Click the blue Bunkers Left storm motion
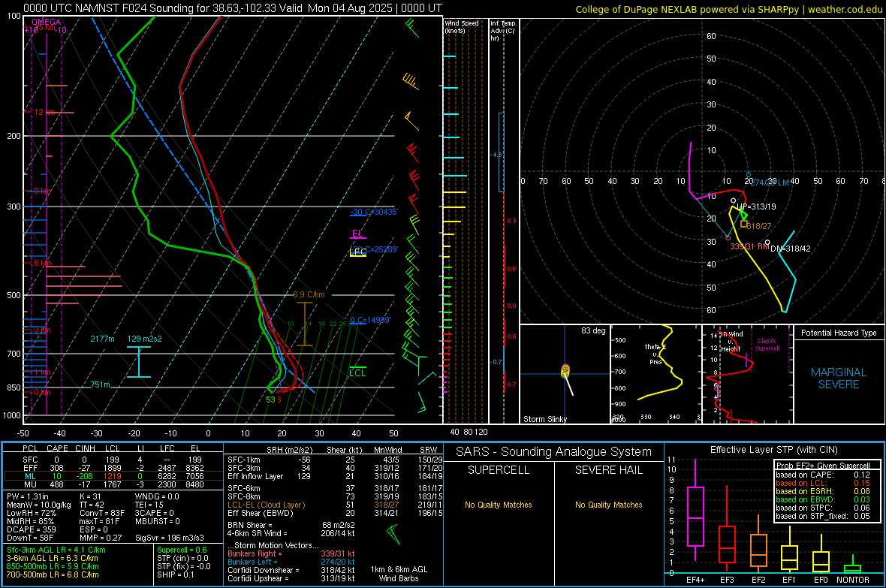 pos(291,562)
